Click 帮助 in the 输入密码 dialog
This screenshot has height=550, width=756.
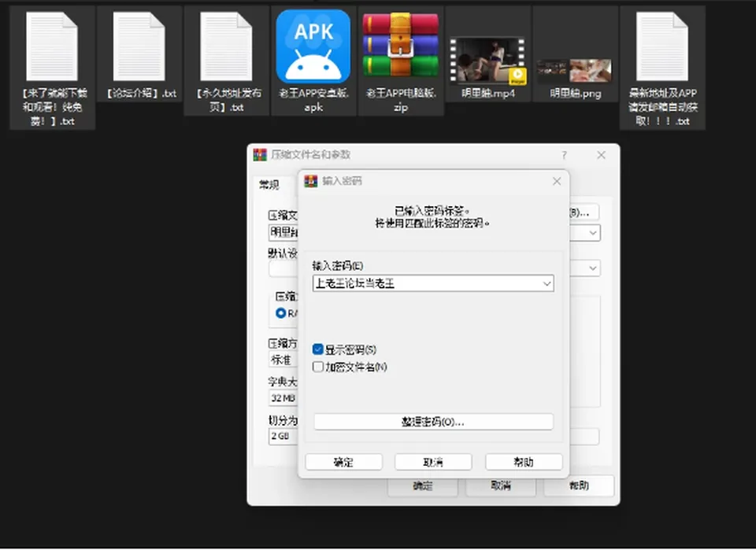pos(524,463)
